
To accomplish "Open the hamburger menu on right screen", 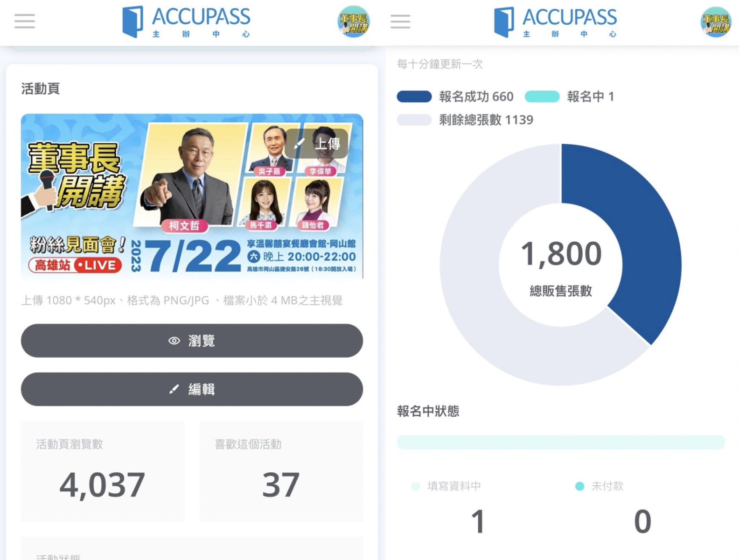I will pos(400,21).
